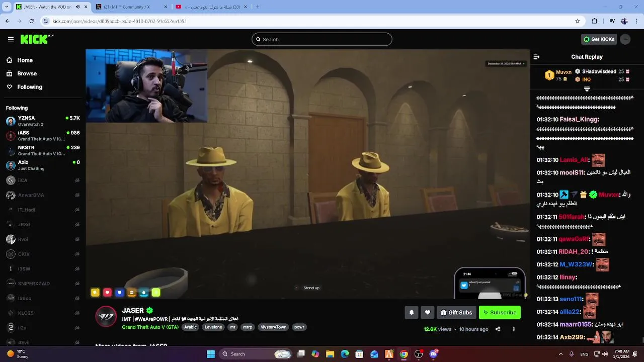Open the iABS channel in Following
The height and width of the screenshot is (362, 644).
click(x=43, y=136)
